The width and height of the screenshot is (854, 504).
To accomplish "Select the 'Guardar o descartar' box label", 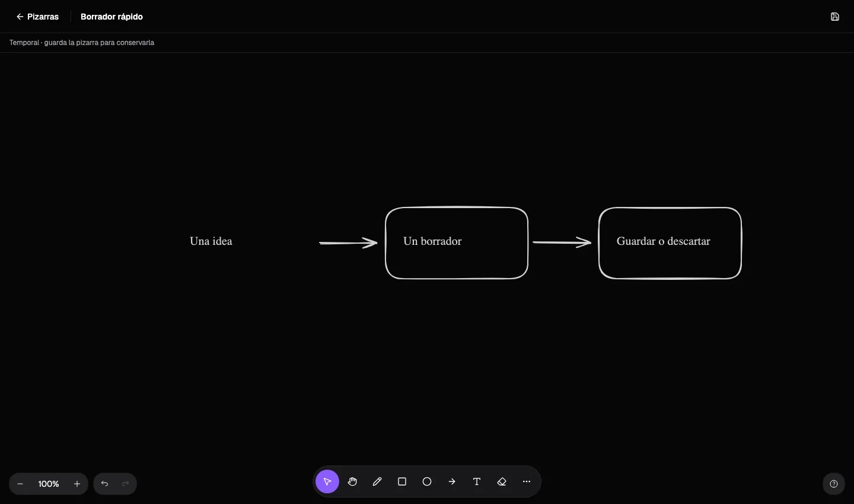I will tap(664, 241).
